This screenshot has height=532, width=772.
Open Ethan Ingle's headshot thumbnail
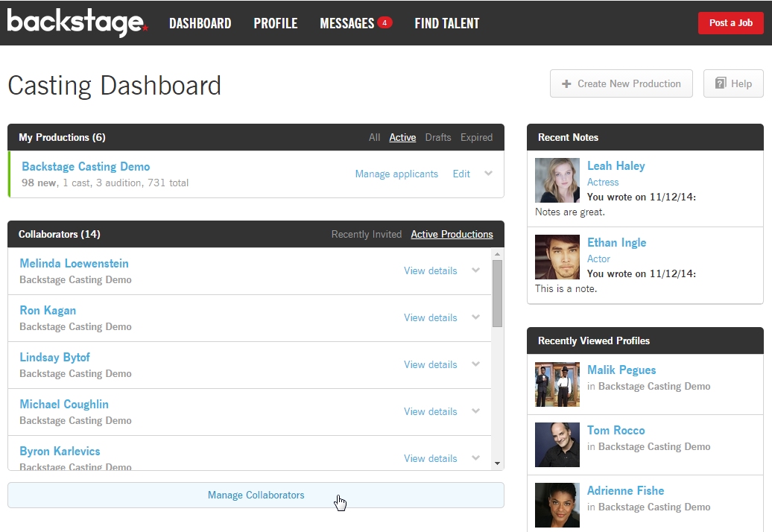tap(557, 257)
